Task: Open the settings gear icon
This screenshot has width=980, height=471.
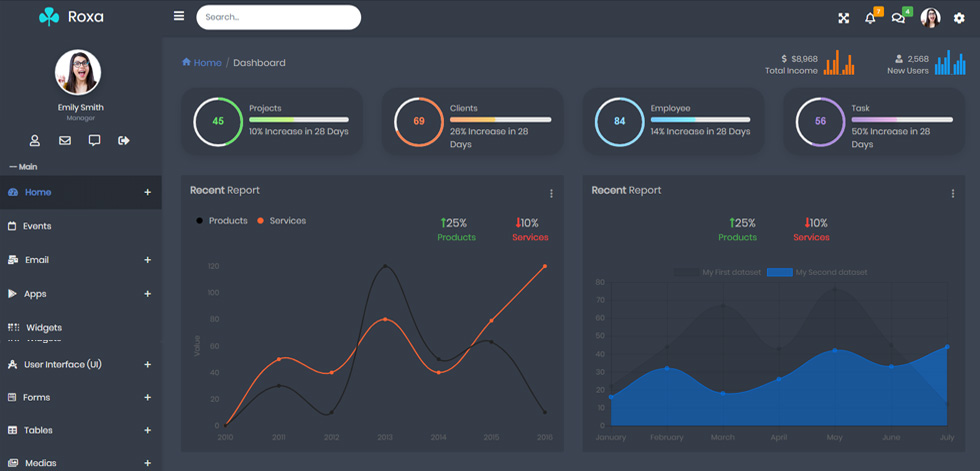Action: (959, 18)
